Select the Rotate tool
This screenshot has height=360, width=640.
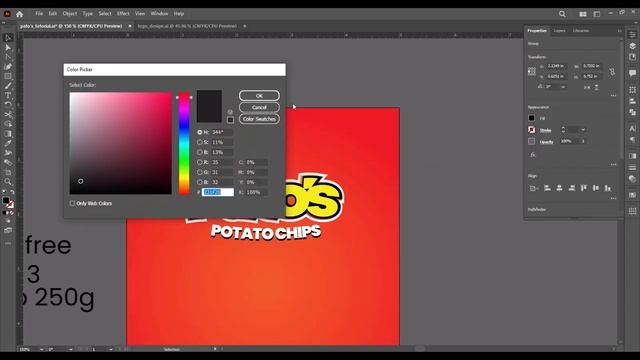point(8,104)
